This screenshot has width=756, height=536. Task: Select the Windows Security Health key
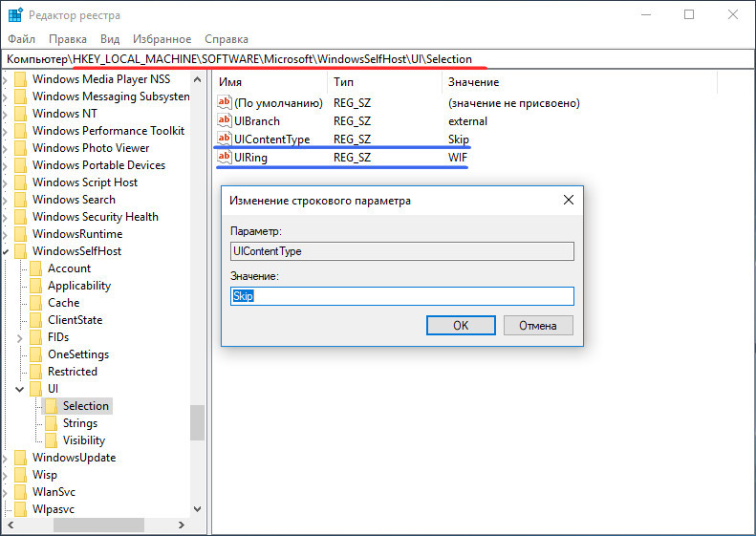pos(96,217)
